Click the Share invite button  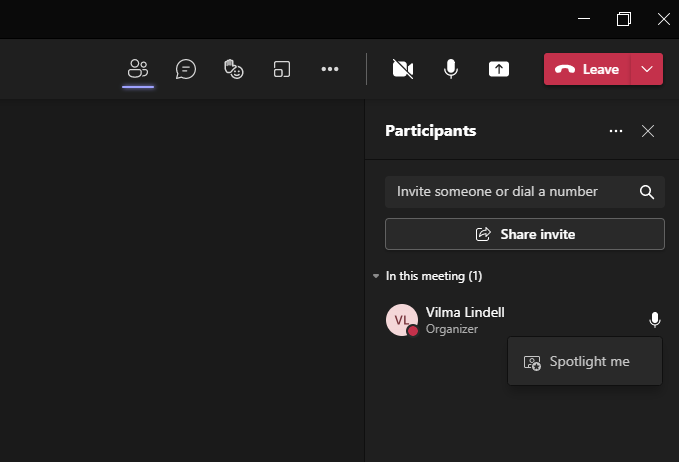pos(525,234)
